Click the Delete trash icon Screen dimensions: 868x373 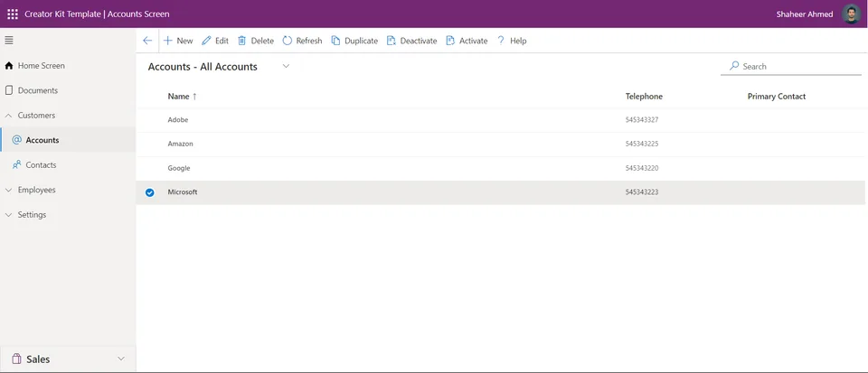pyautogui.click(x=242, y=41)
